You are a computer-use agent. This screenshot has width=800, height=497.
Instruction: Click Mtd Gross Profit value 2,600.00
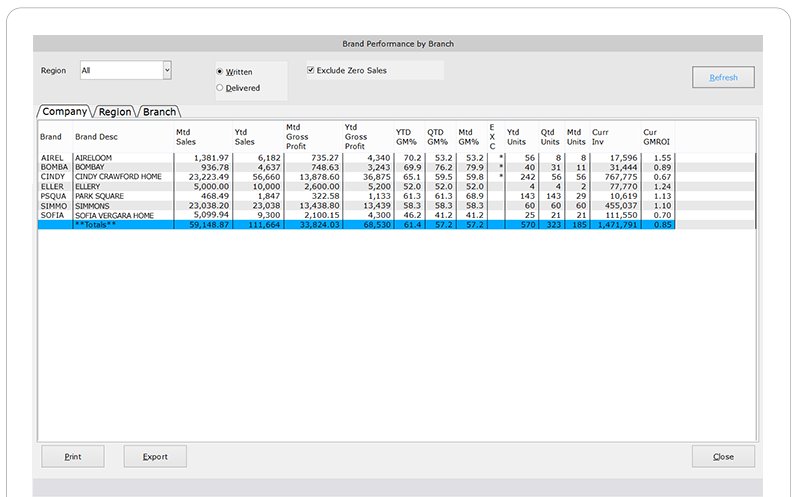pyautogui.click(x=321, y=186)
